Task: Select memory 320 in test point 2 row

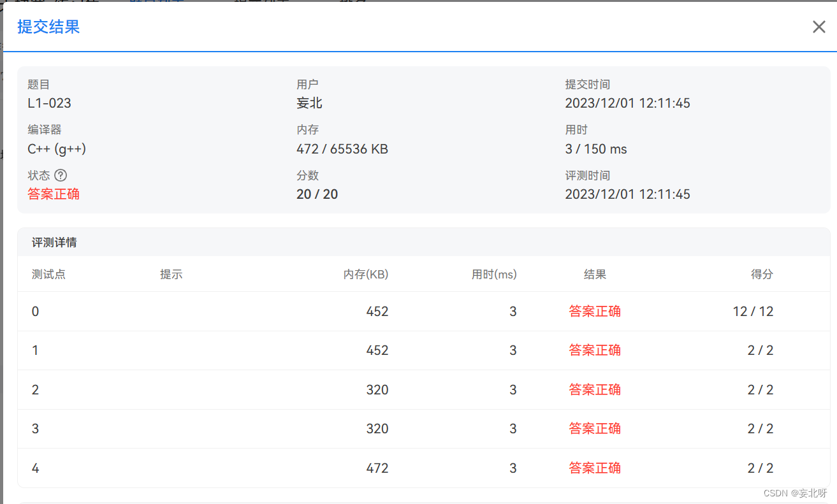Action: click(377, 390)
